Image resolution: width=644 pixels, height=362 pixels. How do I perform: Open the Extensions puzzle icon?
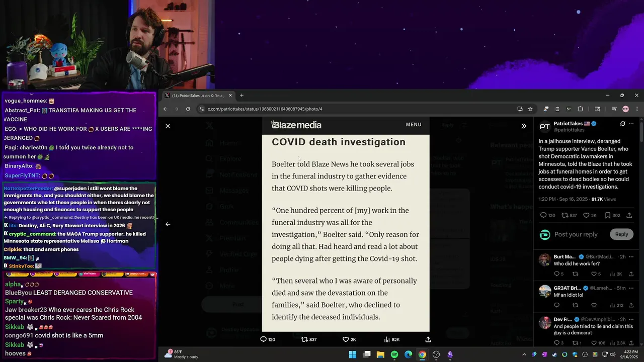(x=580, y=109)
